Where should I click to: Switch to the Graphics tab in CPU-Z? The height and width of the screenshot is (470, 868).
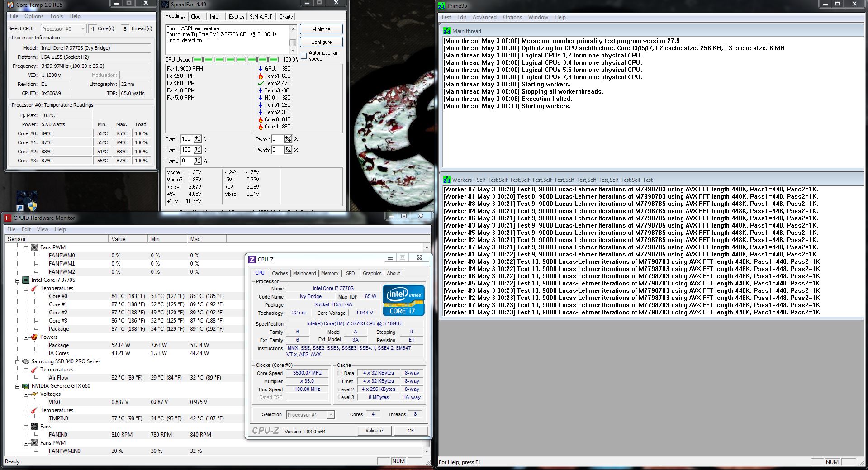click(x=372, y=273)
